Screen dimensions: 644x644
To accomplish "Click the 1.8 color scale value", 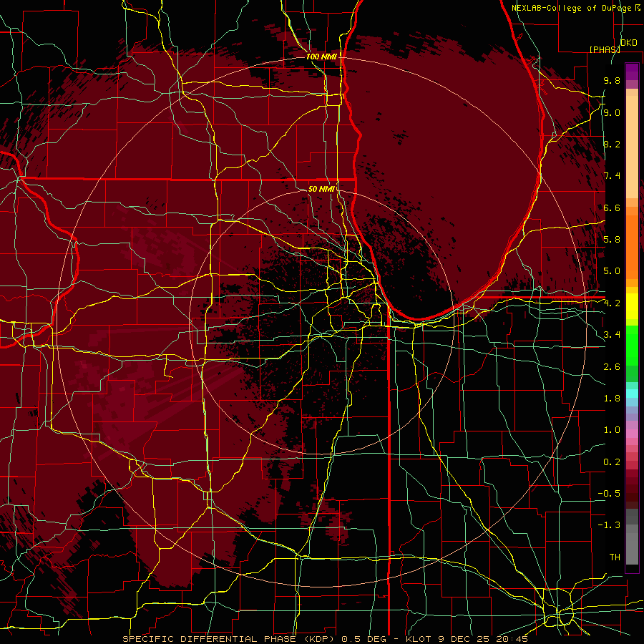I will 612,399.
